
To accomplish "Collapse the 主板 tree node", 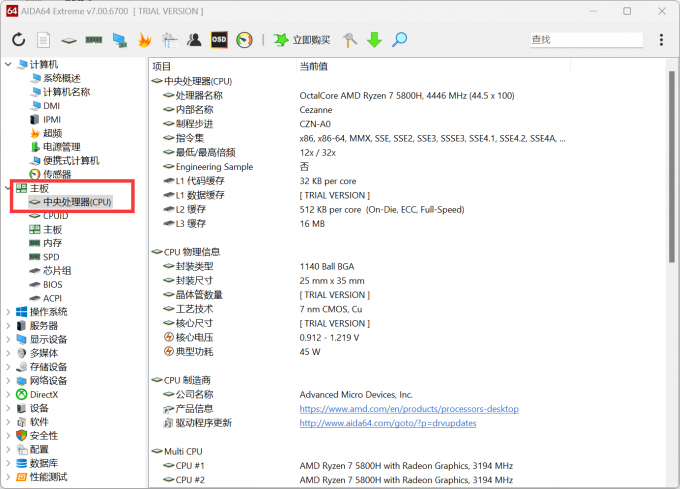I will (8, 188).
